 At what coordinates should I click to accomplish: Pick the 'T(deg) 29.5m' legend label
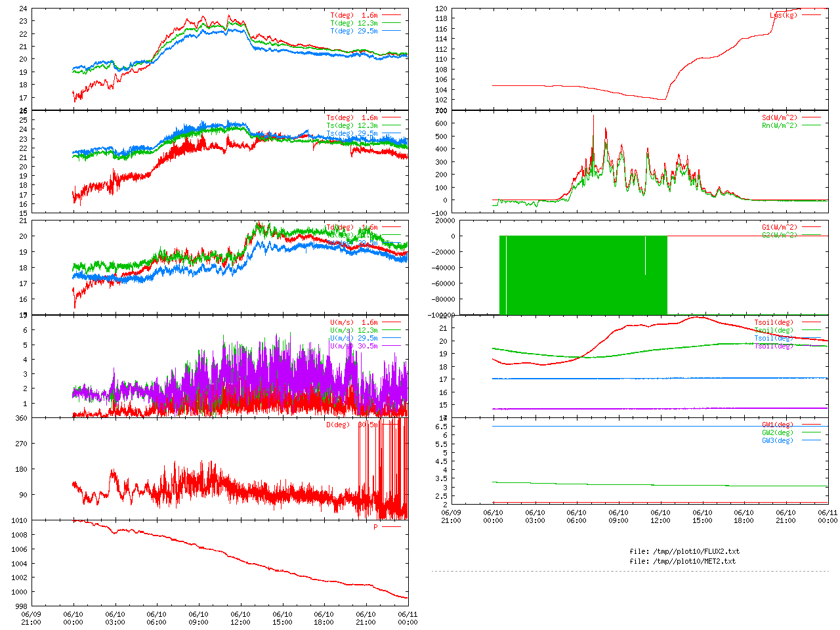pos(354,31)
